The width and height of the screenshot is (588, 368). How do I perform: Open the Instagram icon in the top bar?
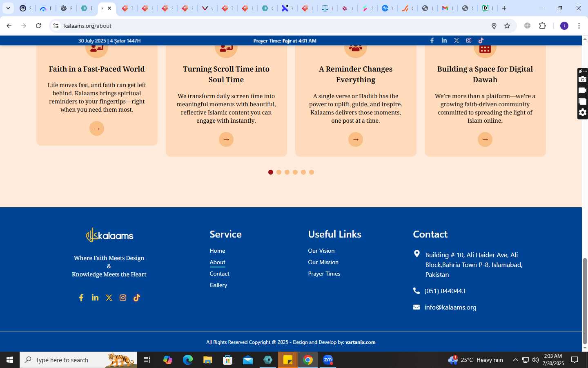pos(469,40)
